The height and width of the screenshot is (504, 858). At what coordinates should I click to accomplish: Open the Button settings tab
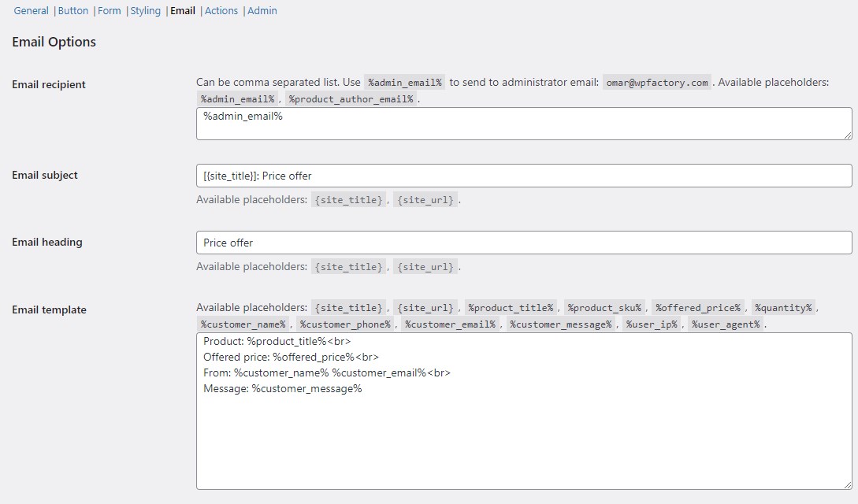[73, 10]
